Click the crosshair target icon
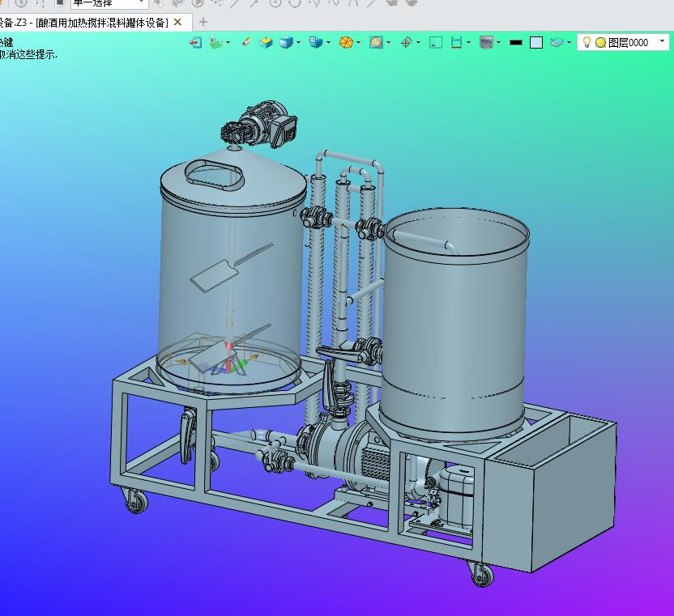Screen dimensions: 674x616 pos(406,42)
